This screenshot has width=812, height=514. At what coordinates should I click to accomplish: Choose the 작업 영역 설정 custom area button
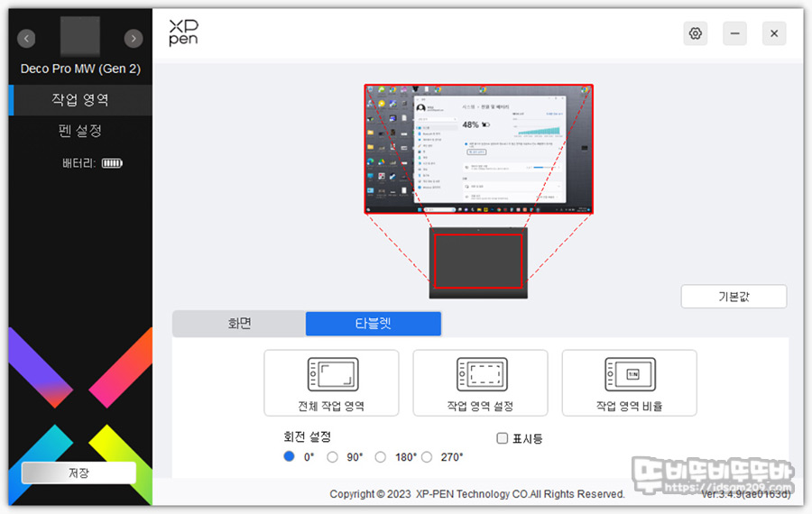480,383
